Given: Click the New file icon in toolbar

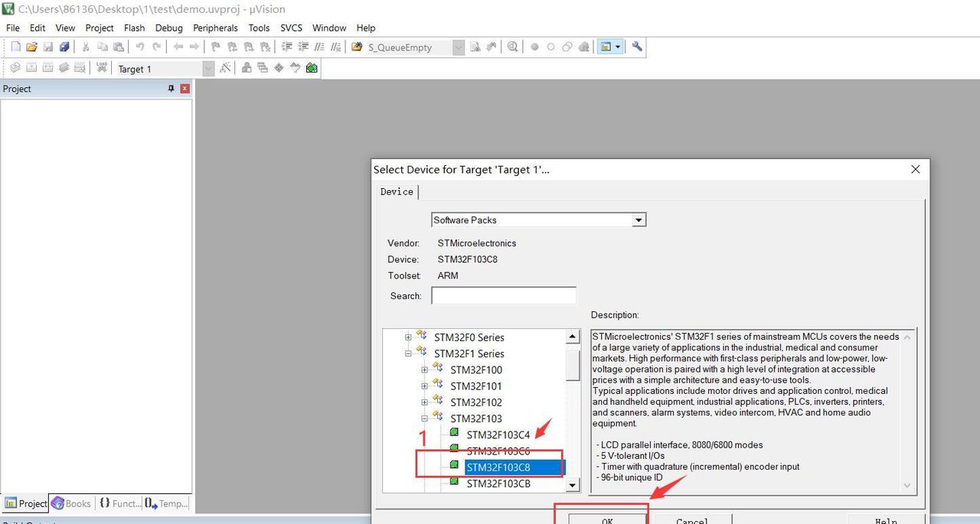Looking at the screenshot, I should pyautogui.click(x=15, y=47).
